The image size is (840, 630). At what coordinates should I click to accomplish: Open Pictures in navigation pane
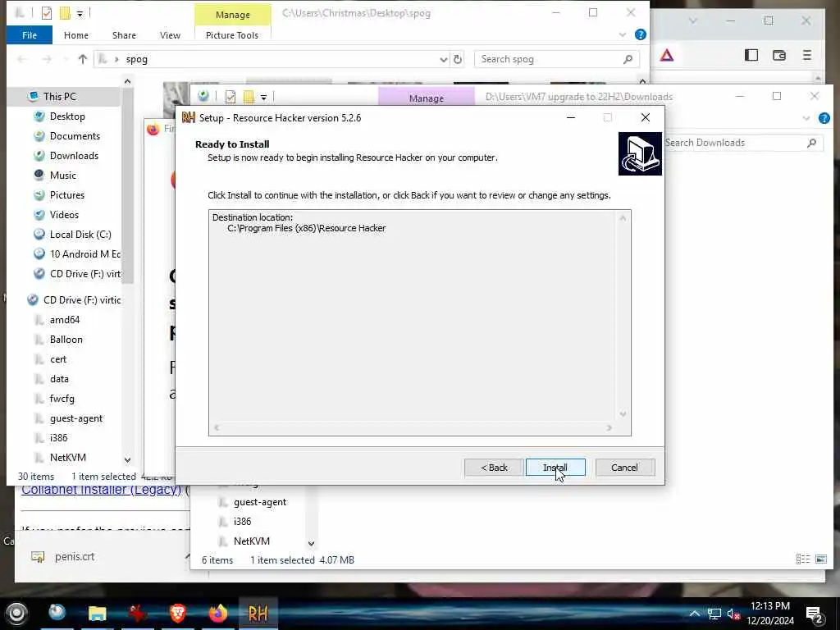[67, 195]
